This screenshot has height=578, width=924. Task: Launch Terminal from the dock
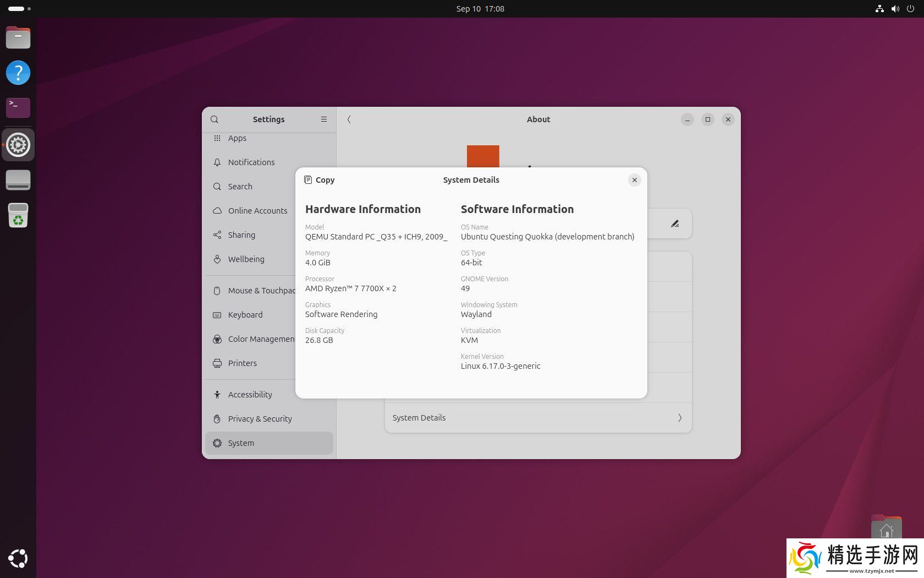tap(18, 107)
